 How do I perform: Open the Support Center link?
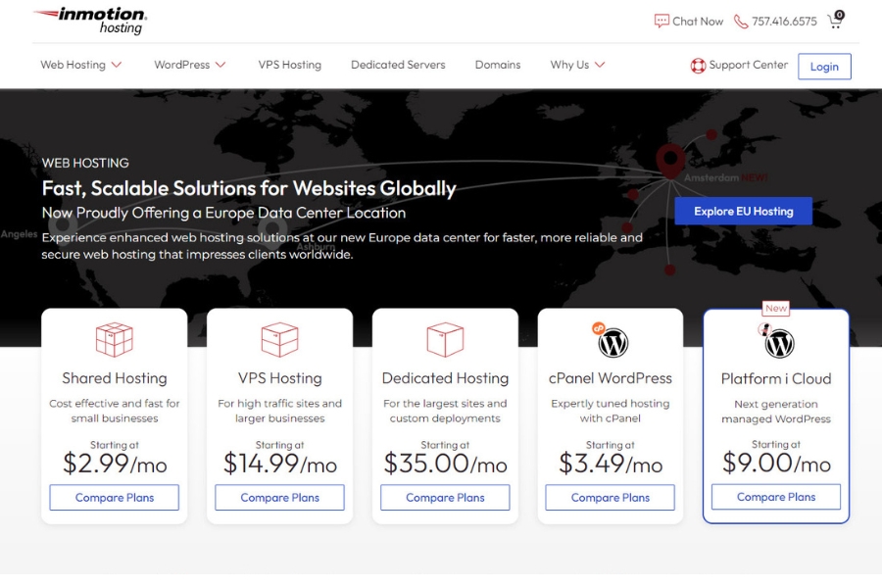pyautogui.click(x=748, y=65)
